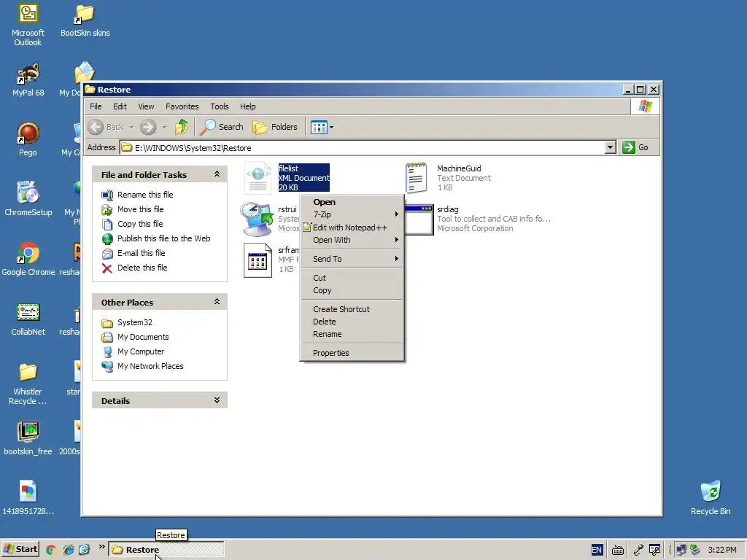Select the srframe MMF file icon
Screen dimensions: 747x560
pyautogui.click(x=258, y=260)
